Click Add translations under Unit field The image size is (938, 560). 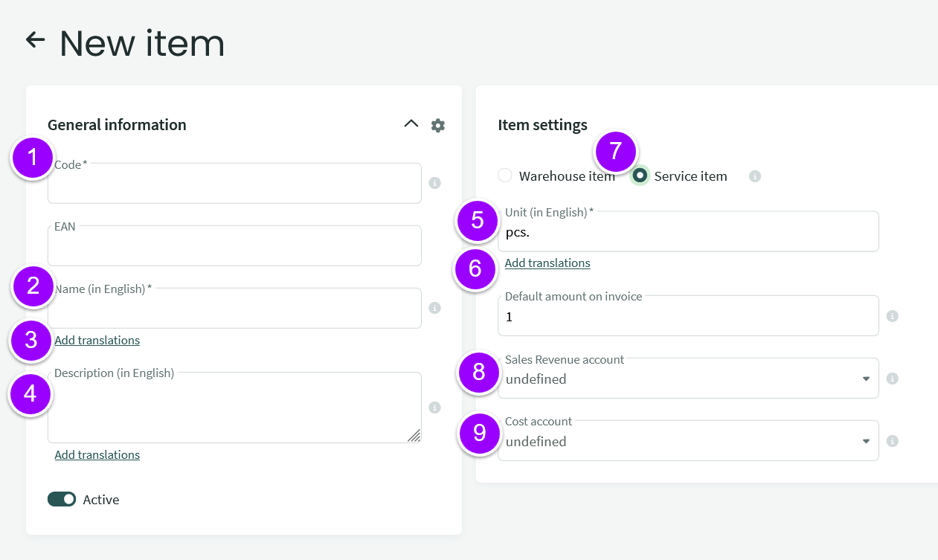547,263
